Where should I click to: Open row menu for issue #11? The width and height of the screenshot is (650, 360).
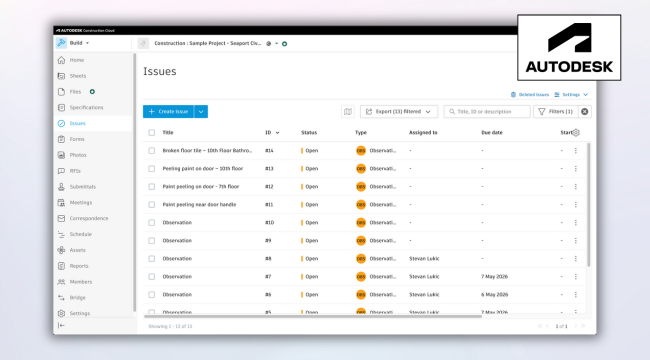click(576, 204)
